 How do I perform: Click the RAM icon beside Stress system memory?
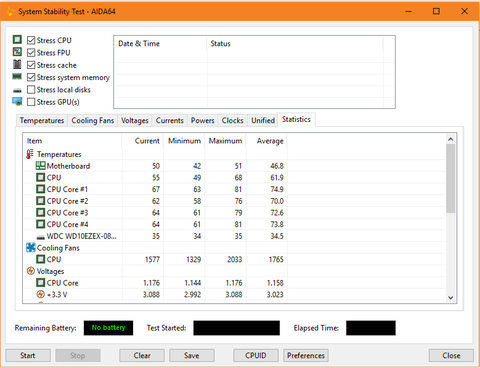[x=17, y=77]
